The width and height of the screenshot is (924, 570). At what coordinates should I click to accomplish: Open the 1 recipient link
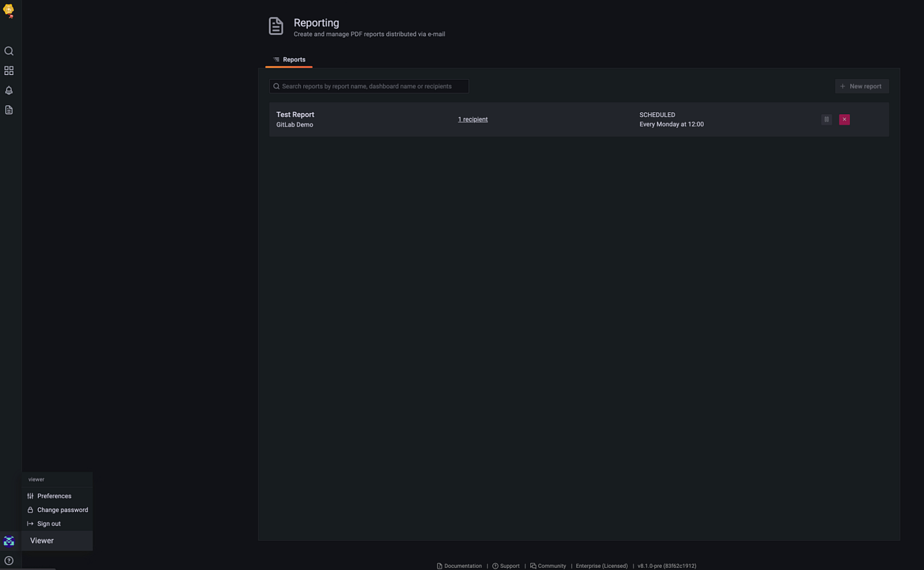473,120
